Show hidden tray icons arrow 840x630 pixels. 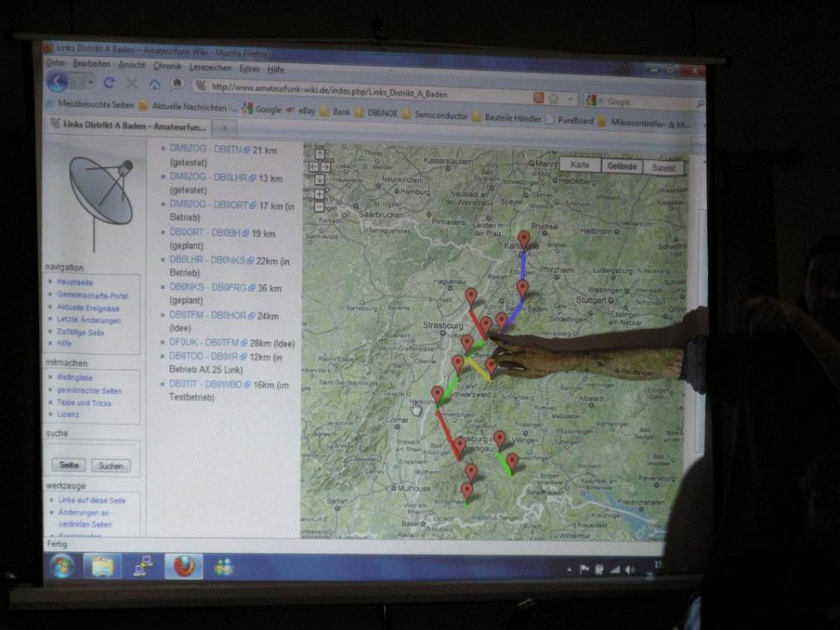point(569,570)
